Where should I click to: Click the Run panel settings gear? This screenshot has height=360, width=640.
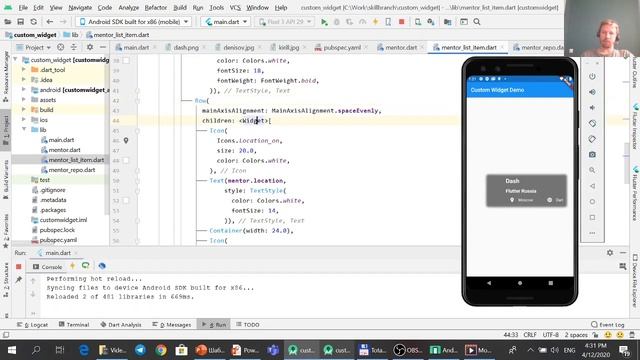coord(610,253)
